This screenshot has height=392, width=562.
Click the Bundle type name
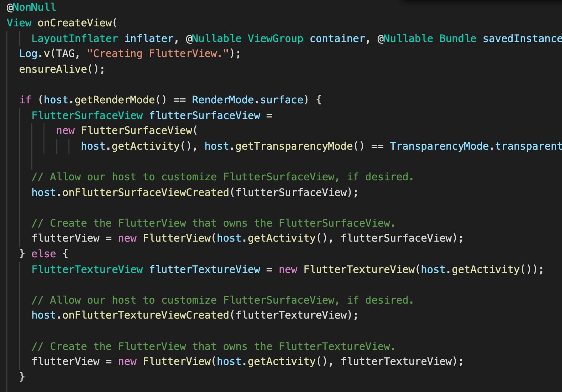pyautogui.click(x=458, y=38)
